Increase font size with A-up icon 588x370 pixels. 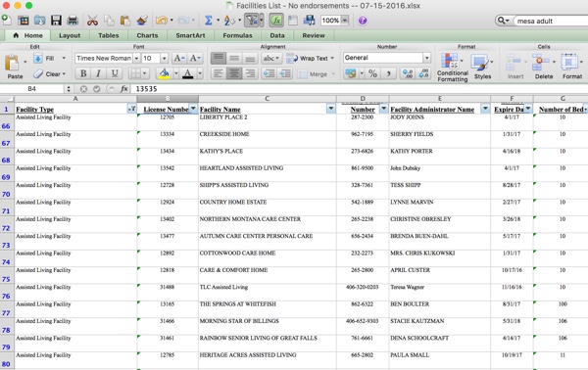(x=179, y=58)
